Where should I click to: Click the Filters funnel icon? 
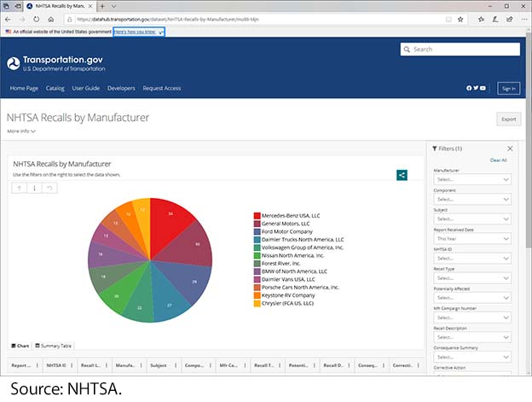435,149
